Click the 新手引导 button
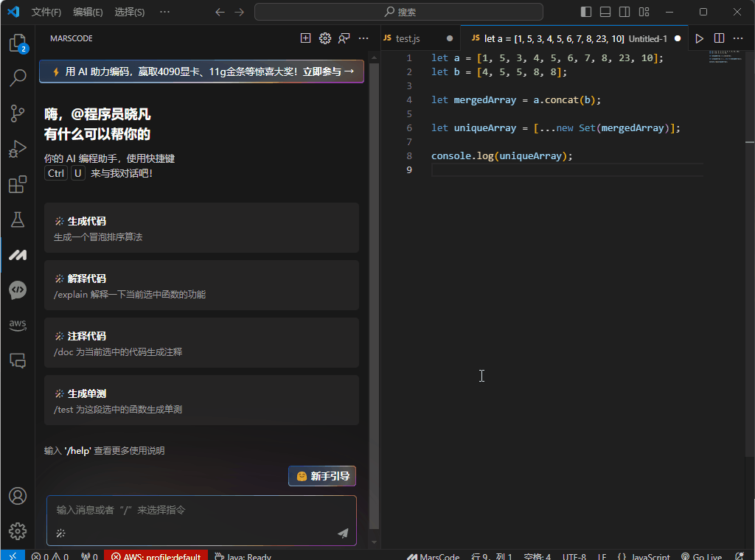This screenshot has height=560, width=755. point(322,476)
